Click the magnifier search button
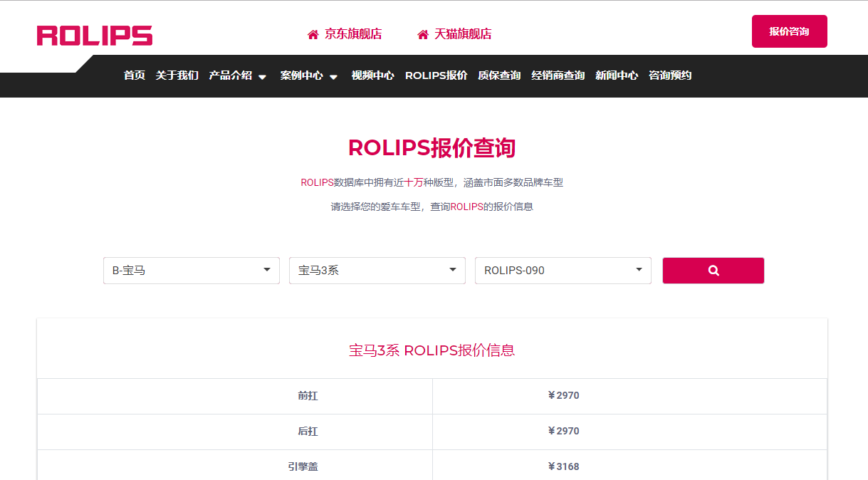This screenshot has width=868, height=480. (x=713, y=271)
